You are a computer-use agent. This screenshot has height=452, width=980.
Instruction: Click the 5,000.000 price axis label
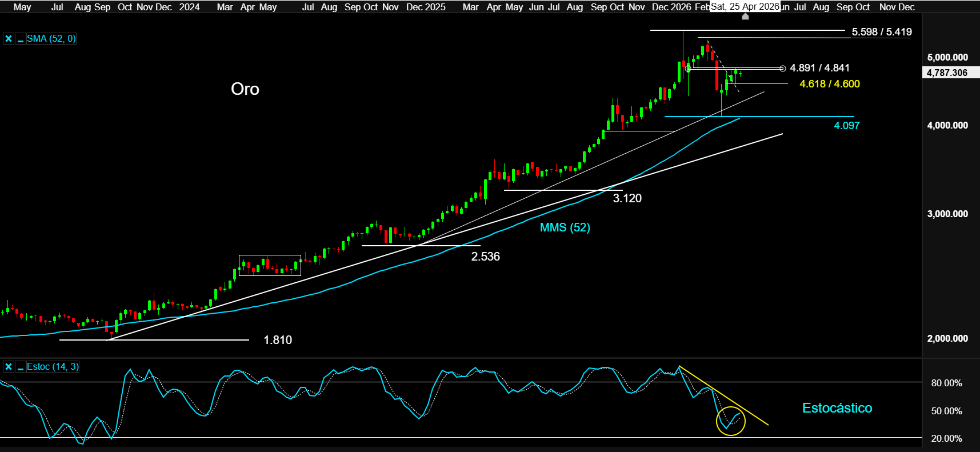coord(947,57)
